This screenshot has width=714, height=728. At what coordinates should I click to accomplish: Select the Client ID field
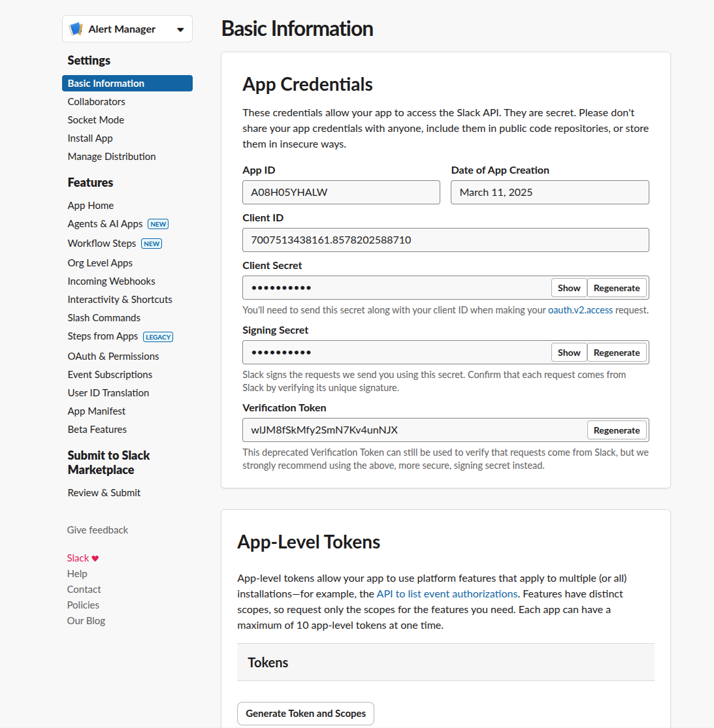coord(446,240)
